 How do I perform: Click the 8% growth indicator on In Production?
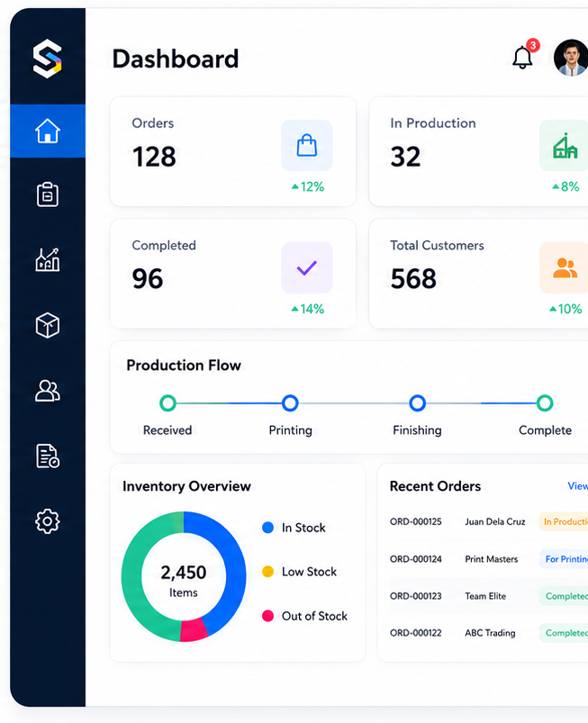565,186
